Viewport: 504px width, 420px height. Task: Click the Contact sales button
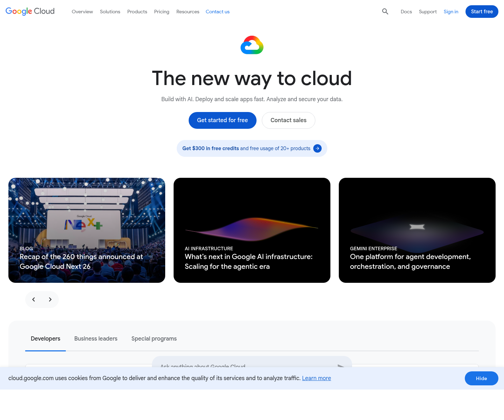point(288,120)
